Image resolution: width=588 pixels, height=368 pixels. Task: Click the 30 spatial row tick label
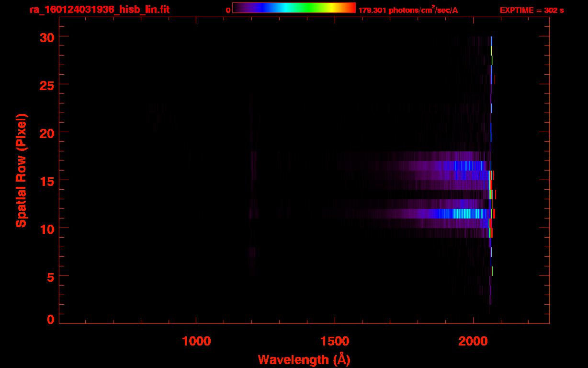46,37
